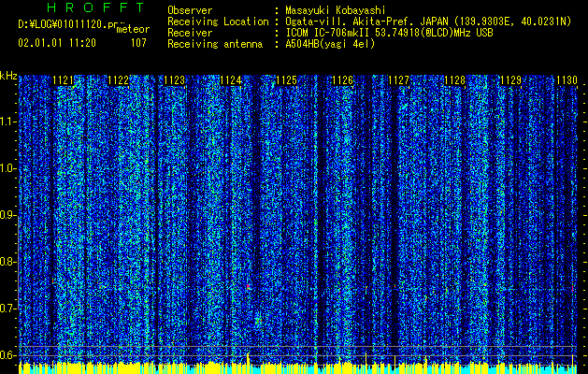Screen dimensions: 588x374
Task: Click the HROFFT title text
Action: (x=95, y=7)
